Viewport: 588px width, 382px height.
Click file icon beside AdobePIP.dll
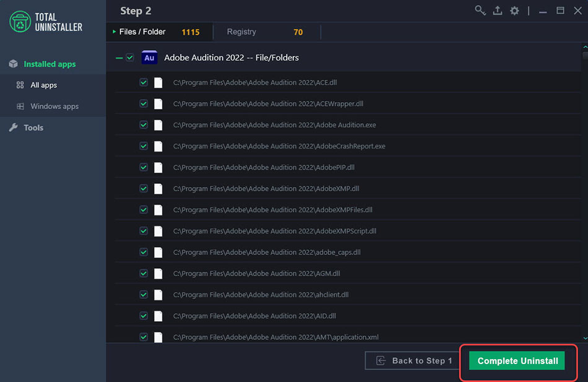(158, 167)
